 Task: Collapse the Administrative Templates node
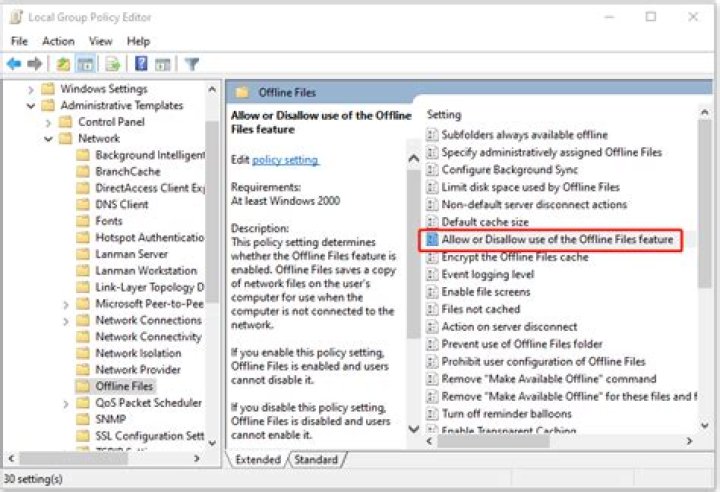pos(31,106)
